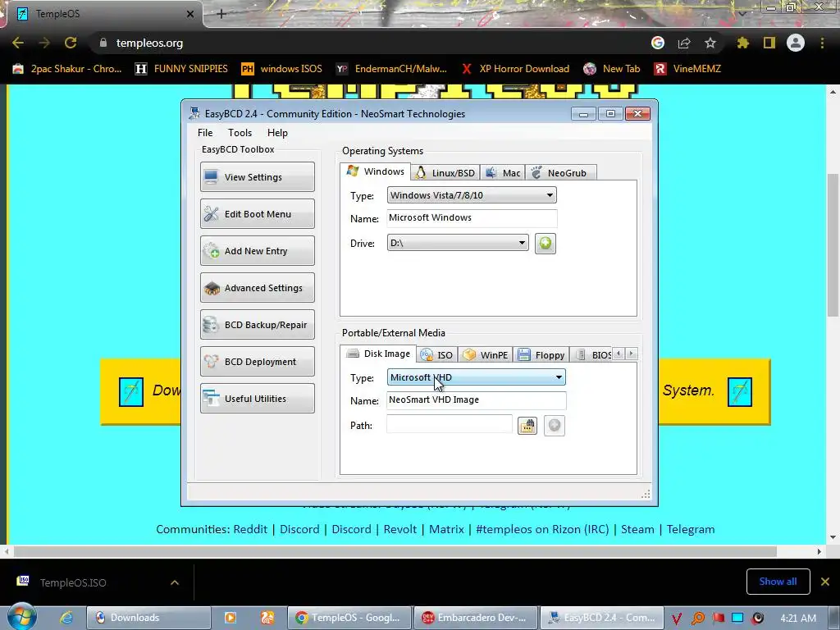
Task: Open BCD Deployment section
Action: click(257, 362)
